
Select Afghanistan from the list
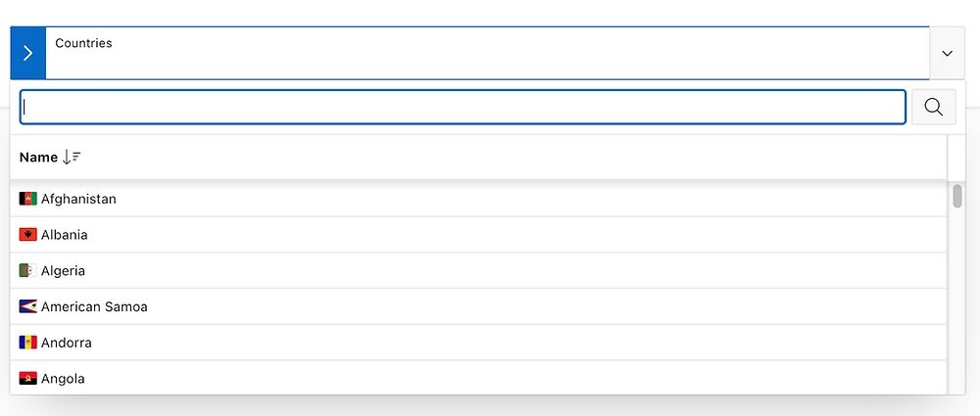[478, 199]
